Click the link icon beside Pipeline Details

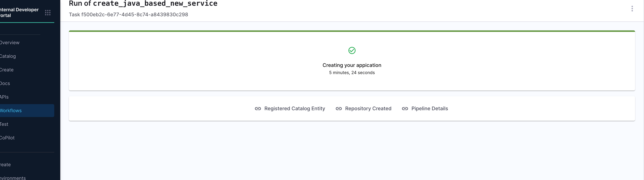tap(405, 109)
